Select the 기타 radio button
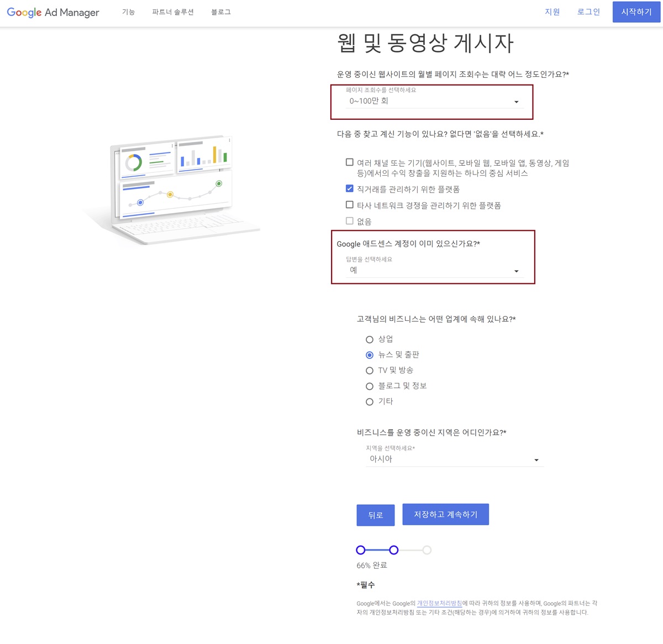Viewport: 663px width, 644px height. [370, 402]
